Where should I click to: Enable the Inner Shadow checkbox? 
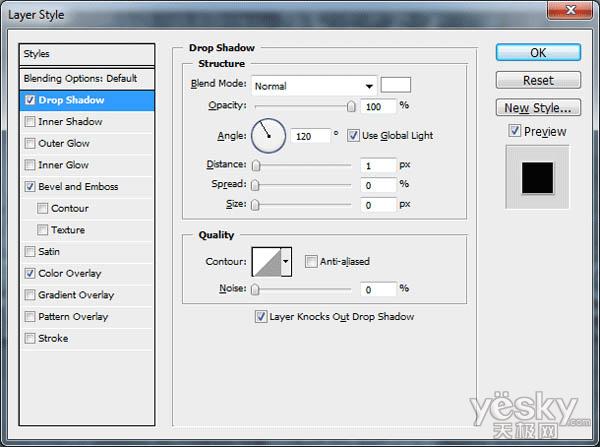29,122
